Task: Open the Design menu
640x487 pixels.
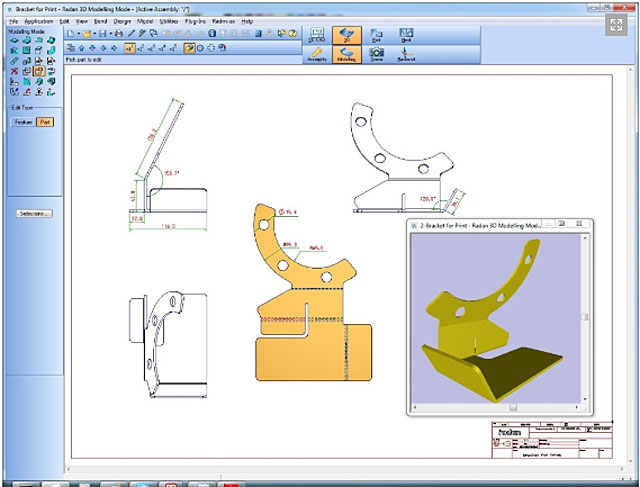Action: coord(122,21)
